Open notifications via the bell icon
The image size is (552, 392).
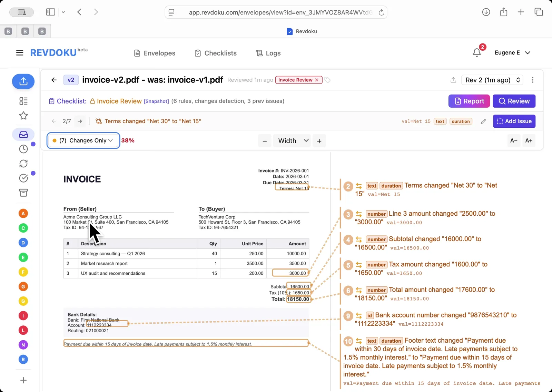pyautogui.click(x=477, y=52)
